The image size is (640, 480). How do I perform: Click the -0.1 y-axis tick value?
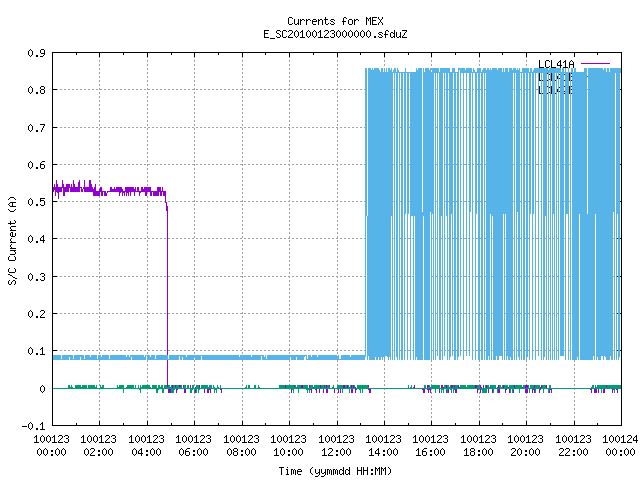[x=33, y=426]
